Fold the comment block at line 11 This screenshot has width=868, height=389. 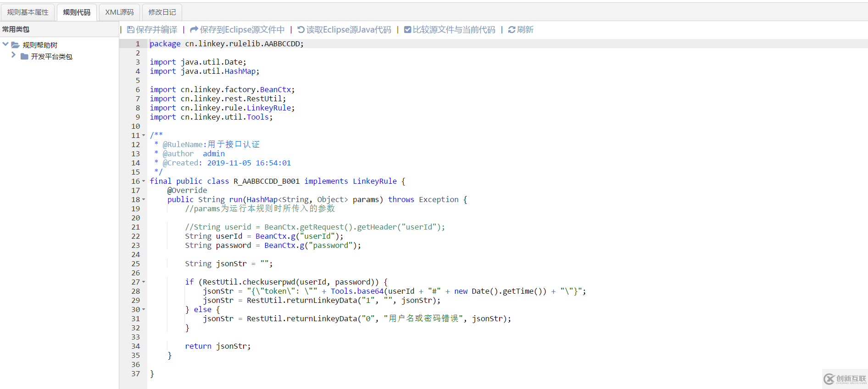point(144,136)
